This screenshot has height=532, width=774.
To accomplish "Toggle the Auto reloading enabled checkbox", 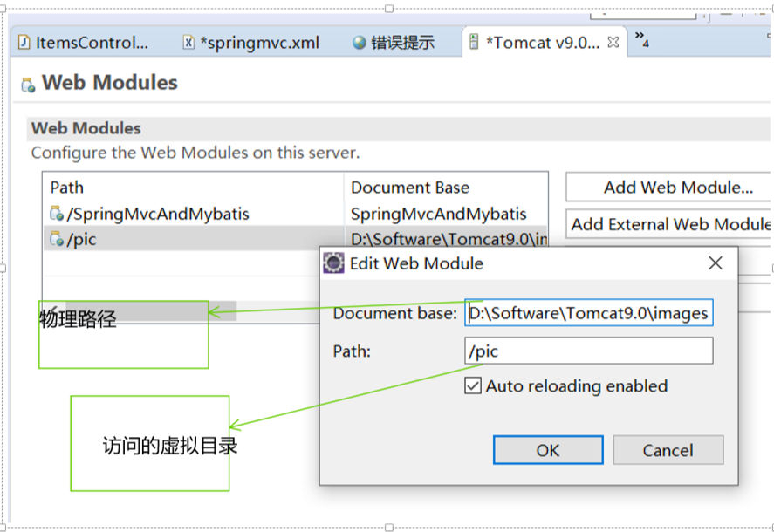I will click(472, 385).
